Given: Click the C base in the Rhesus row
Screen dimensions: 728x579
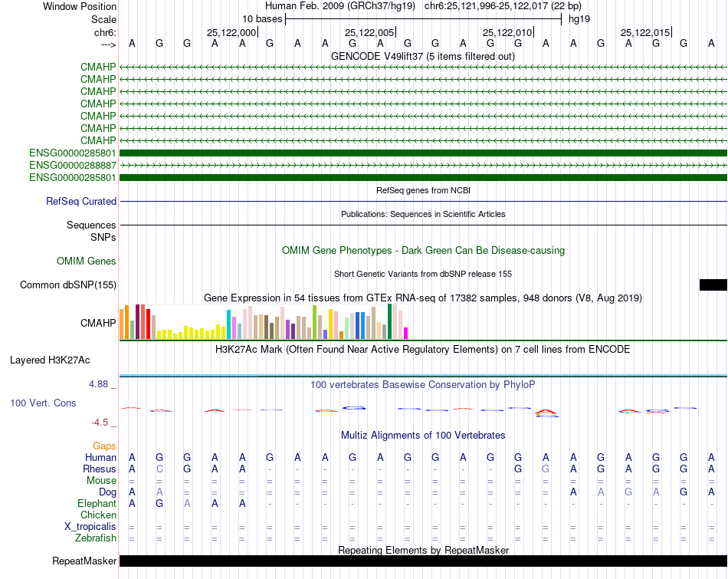Looking at the screenshot, I should (159, 469).
